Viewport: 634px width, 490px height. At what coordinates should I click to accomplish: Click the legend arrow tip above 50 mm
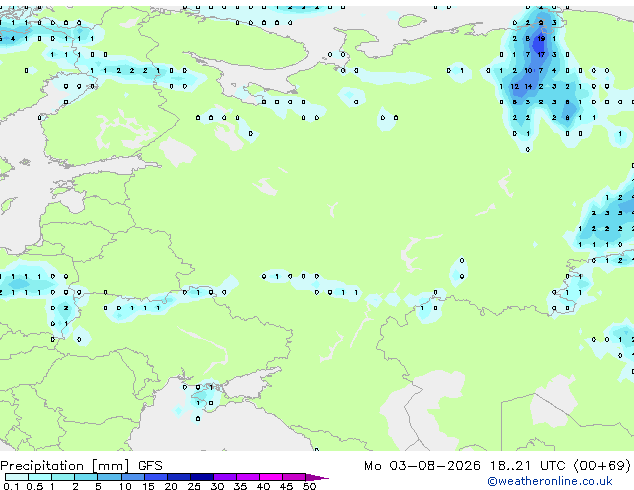pyautogui.click(x=318, y=478)
